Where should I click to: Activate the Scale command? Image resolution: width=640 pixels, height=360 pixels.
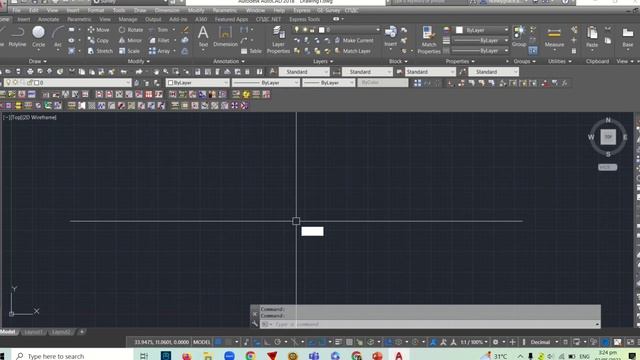tap(129, 51)
